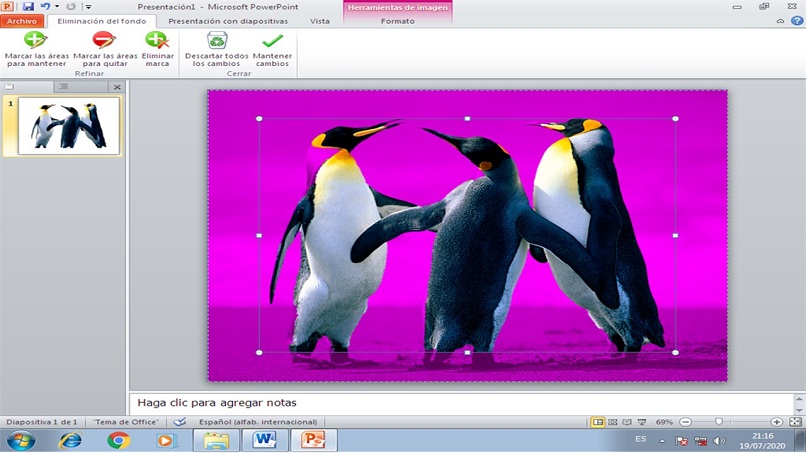Viewport: 806px width, 453px height.
Task: Click 'Diapositiva 1 de 1' status text
Action: (42, 422)
